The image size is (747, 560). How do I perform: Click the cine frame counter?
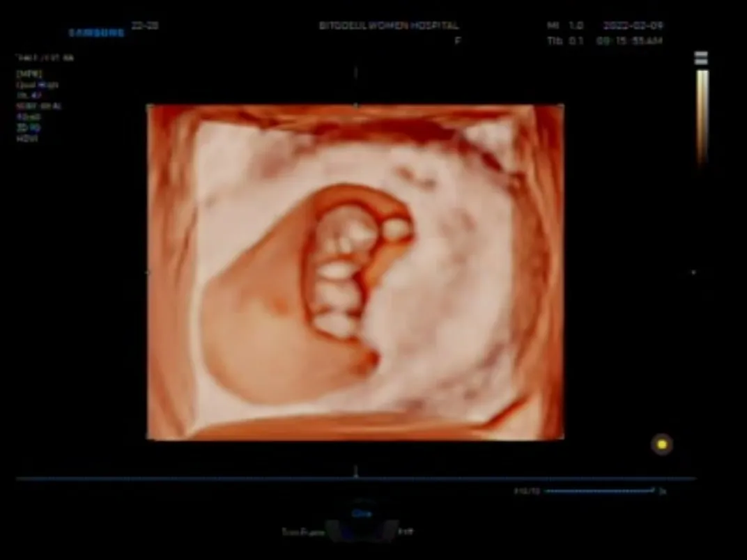tap(527, 491)
